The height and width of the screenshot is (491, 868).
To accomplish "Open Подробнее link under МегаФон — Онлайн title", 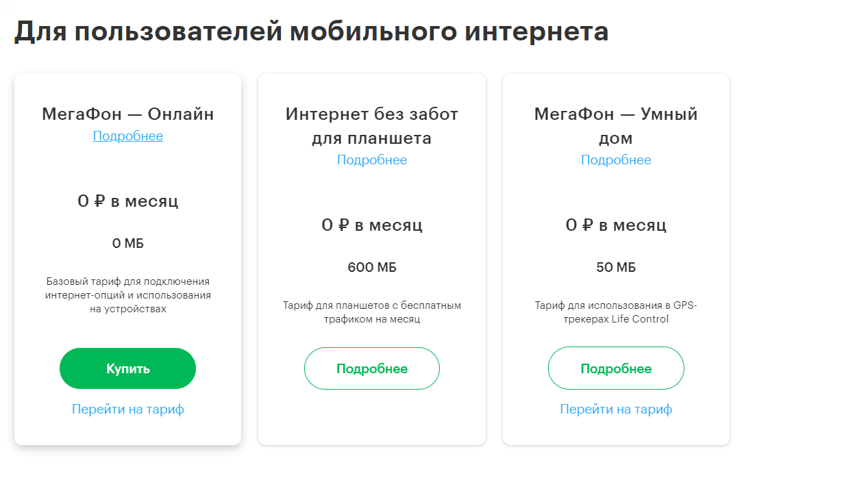I will click(x=127, y=136).
